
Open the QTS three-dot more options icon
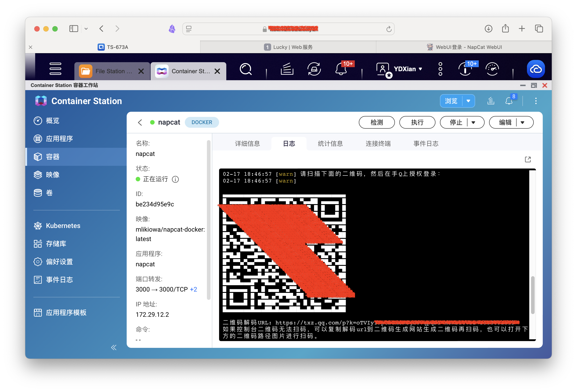coord(440,69)
